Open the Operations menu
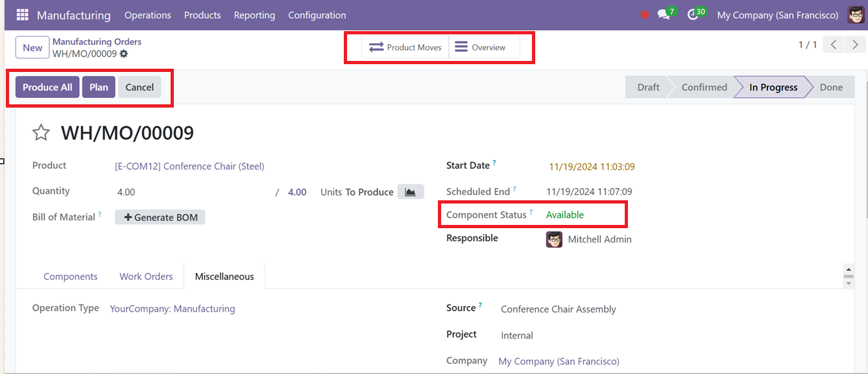This screenshot has width=868, height=374. [x=148, y=15]
